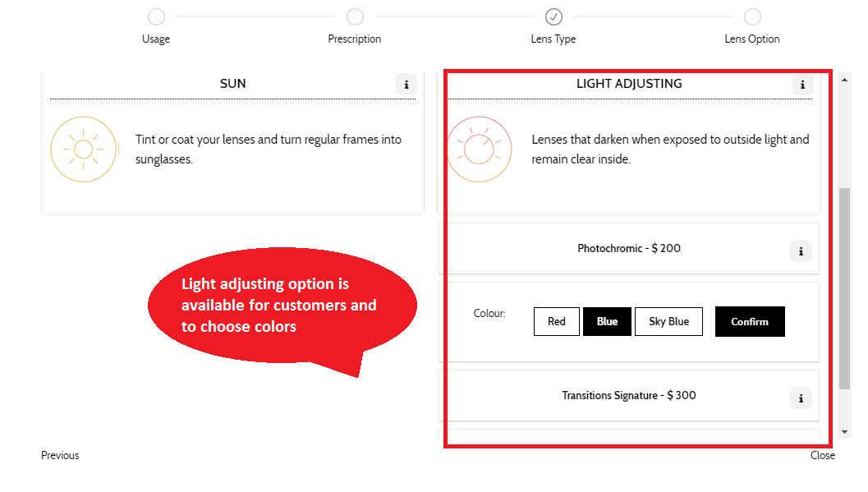
Task: Switch to the Lens Option step
Action: coord(752,16)
